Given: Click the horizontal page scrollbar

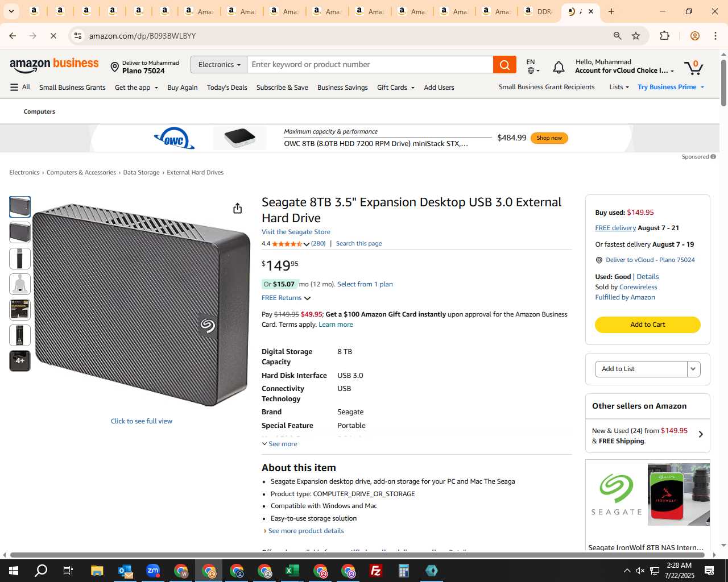Looking at the screenshot, I should (x=357, y=555).
